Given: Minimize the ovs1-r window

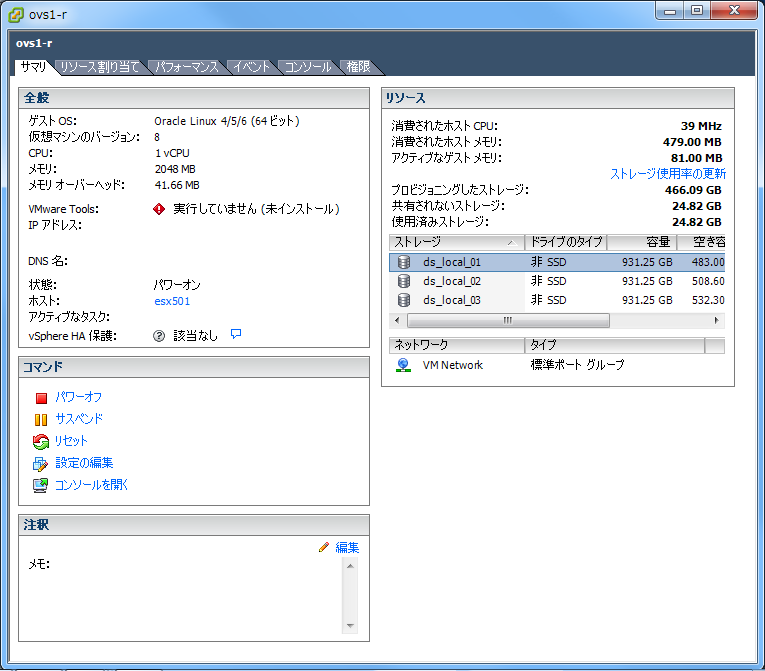Looking at the screenshot, I should click(x=670, y=10).
